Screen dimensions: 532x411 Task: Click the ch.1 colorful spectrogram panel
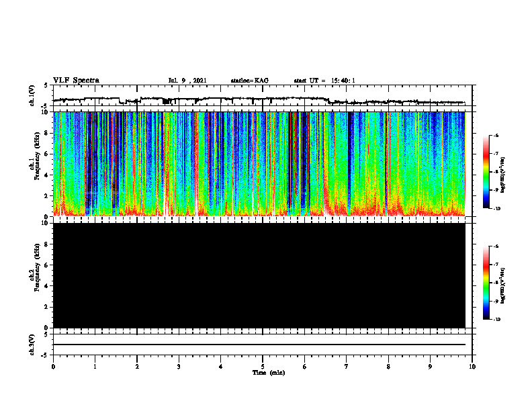pyautogui.click(x=259, y=164)
